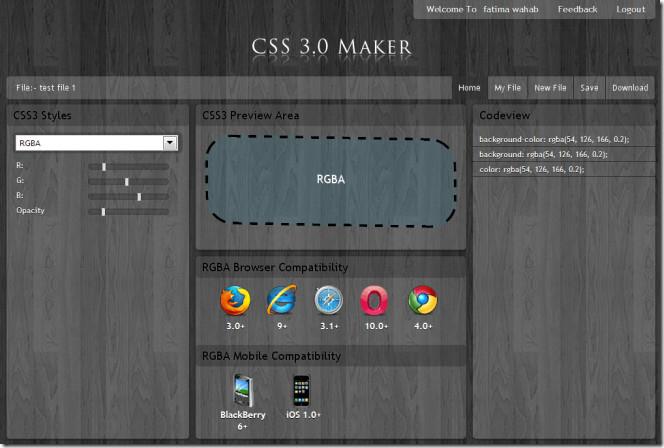Save the current file
The image size is (664, 448).
click(589, 88)
